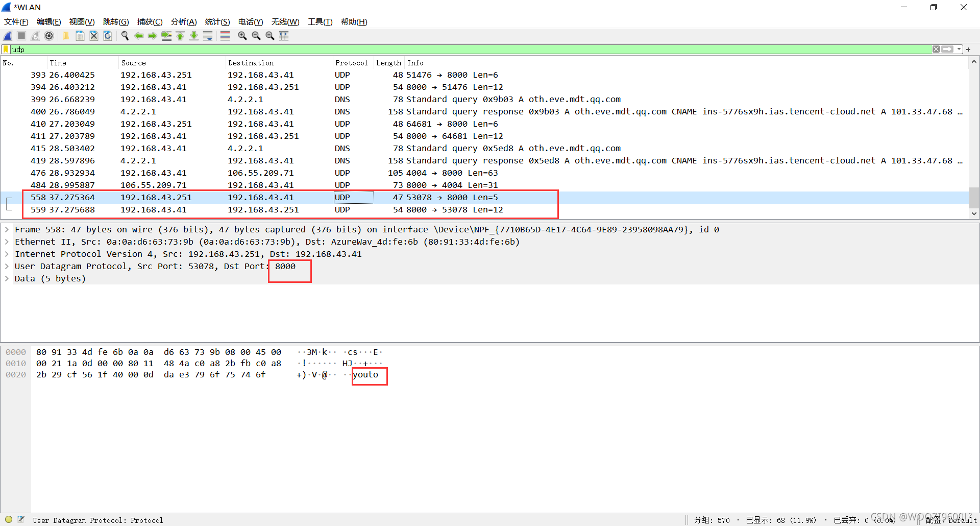This screenshot has width=980, height=526.
Task: Open expert information from the status bar circle
Action: [x=9, y=520]
